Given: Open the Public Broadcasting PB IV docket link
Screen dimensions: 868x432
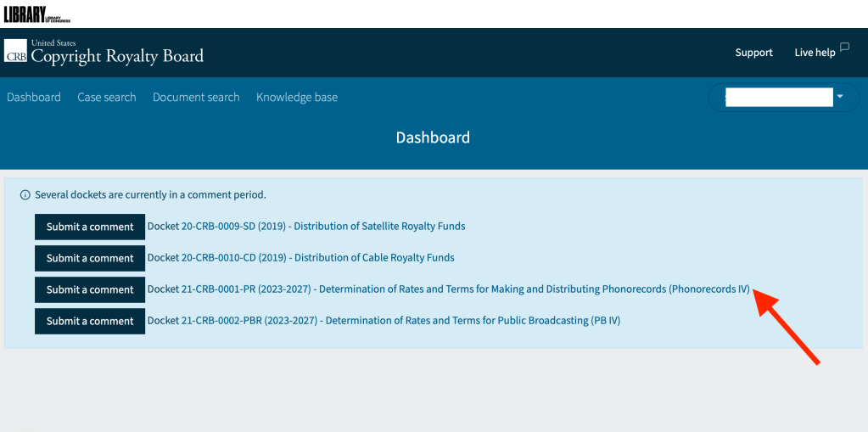Looking at the screenshot, I should pyautogui.click(x=384, y=321).
